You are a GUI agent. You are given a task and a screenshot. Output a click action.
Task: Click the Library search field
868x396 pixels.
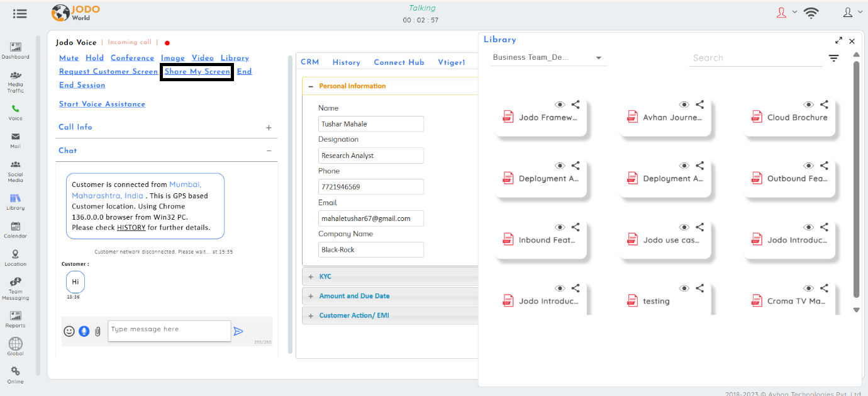[755, 58]
